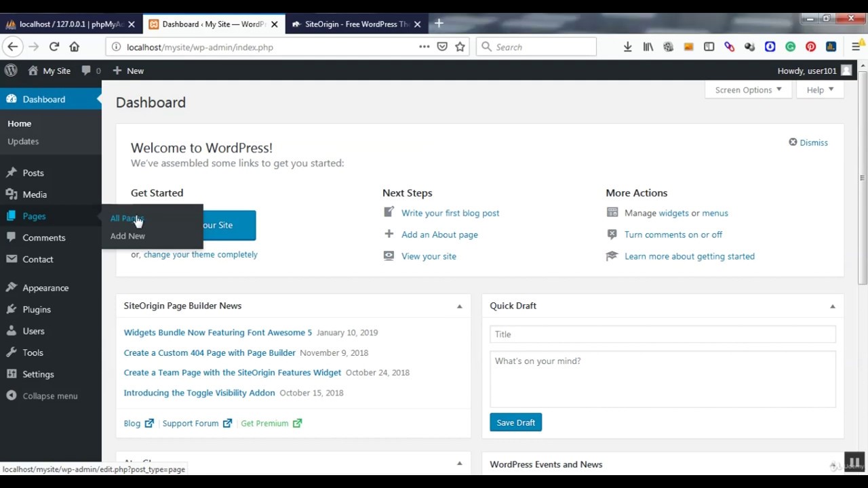Bookmark this page with star icon
This screenshot has height=488, width=868.
tap(460, 47)
